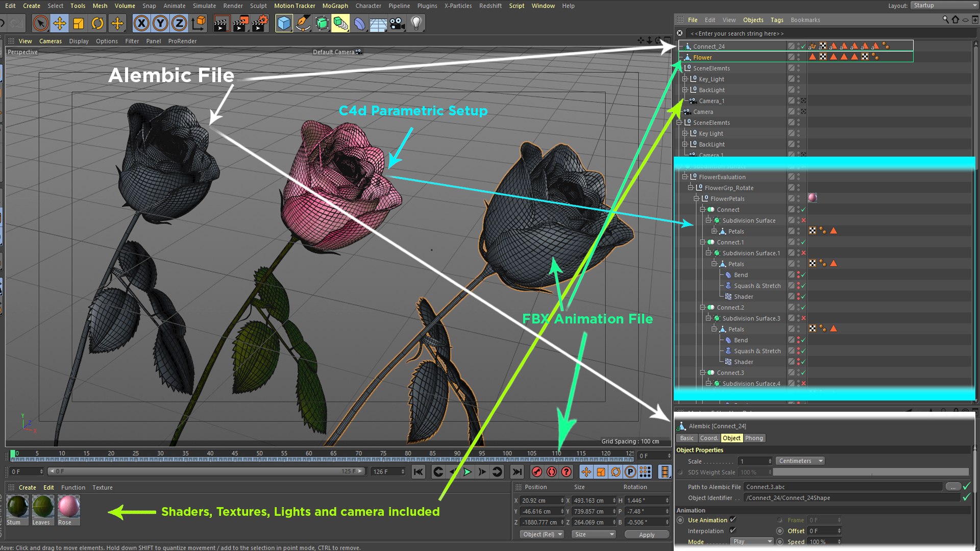Select the Scale tool icon
Viewport: 980px width, 551px height.
pyautogui.click(x=79, y=23)
